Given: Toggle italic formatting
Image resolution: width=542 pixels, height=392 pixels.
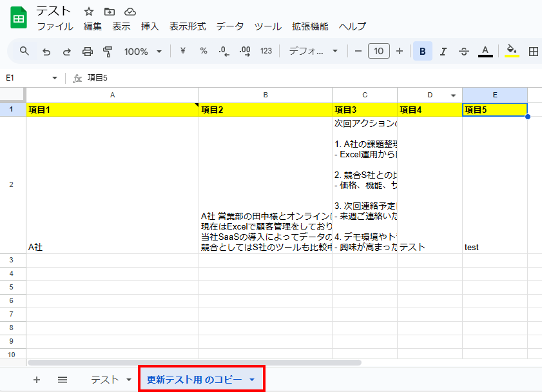Looking at the screenshot, I should click(443, 52).
